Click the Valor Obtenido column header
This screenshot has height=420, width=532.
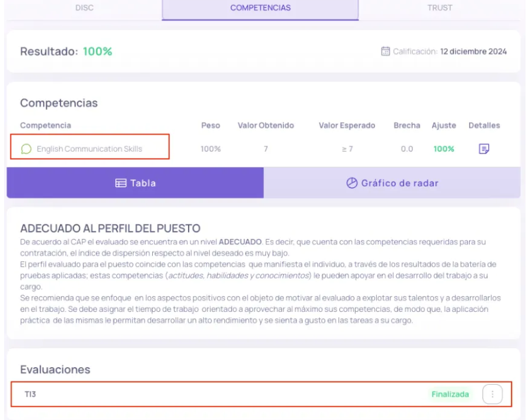266,126
